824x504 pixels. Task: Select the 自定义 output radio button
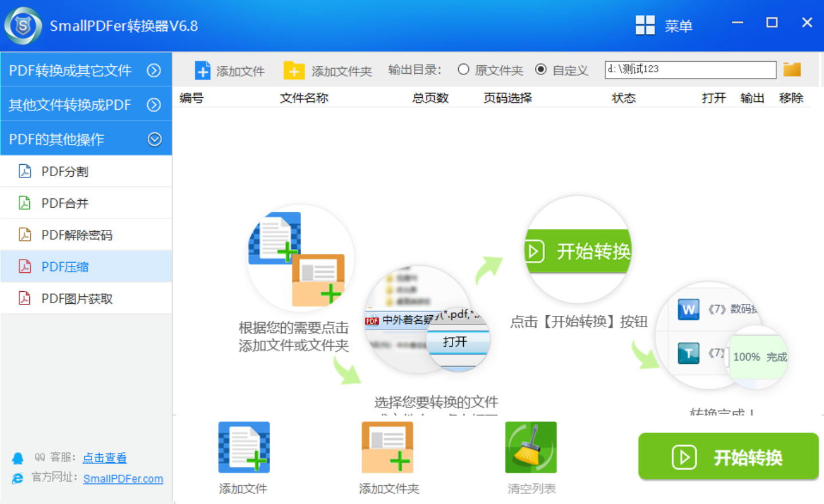click(x=541, y=69)
